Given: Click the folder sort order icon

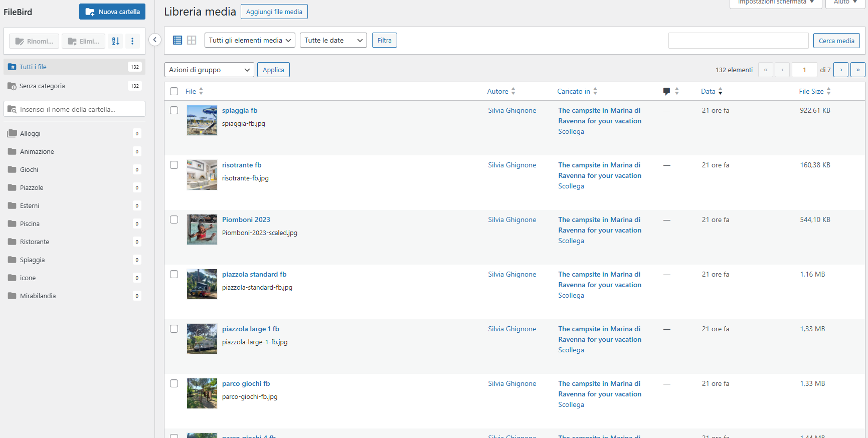Looking at the screenshot, I should pos(116,41).
